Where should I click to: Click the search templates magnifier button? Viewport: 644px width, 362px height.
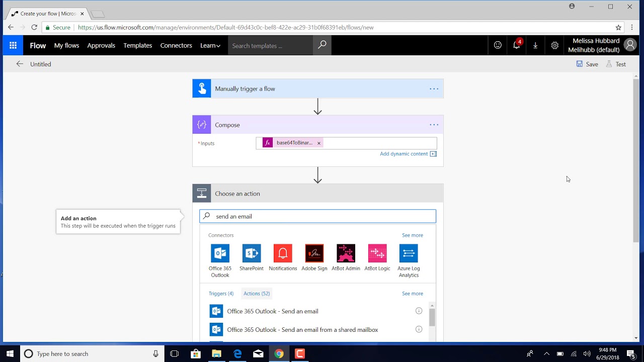click(322, 45)
